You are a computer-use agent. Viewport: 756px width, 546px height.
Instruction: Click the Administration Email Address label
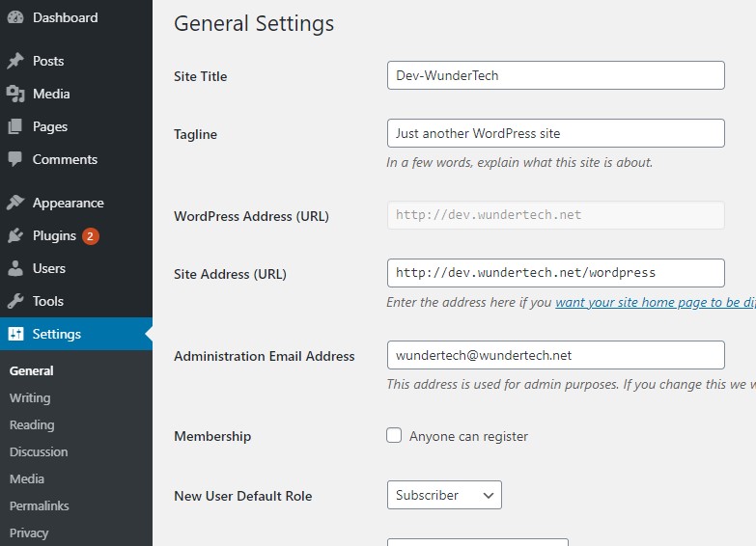point(265,356)
